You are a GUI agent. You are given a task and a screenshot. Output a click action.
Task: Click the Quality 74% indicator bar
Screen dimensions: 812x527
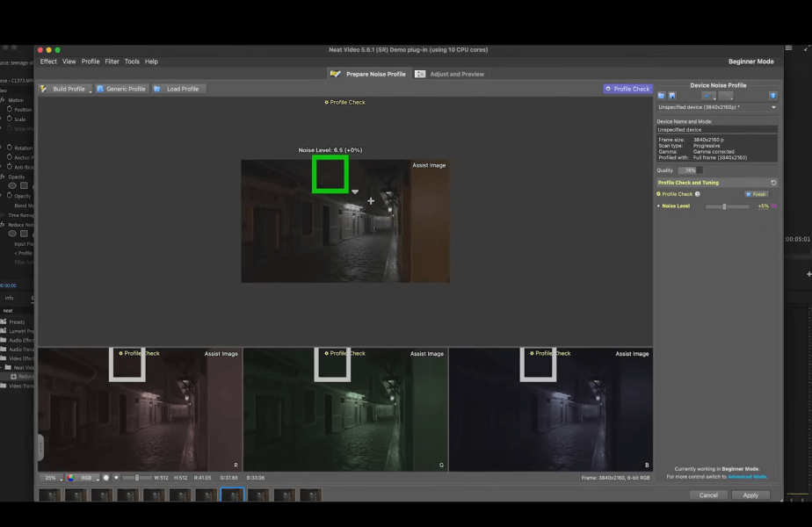[x=691, y=170]
